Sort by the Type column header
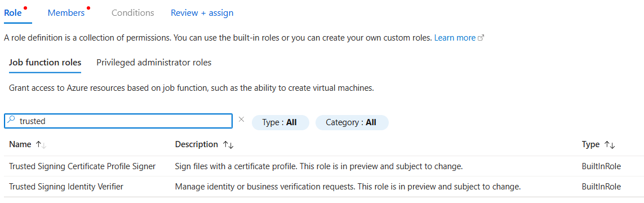This screenshot has height=203, width=644. 590,144
